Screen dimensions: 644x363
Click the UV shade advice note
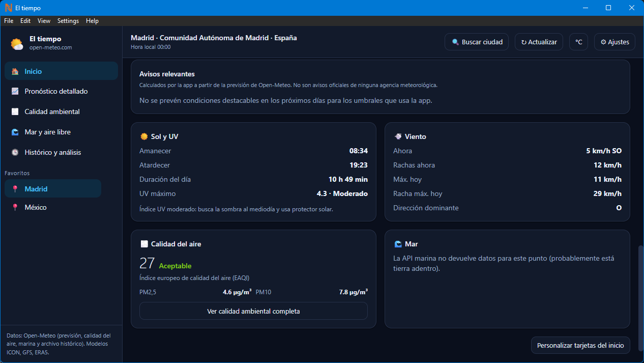[x=236, y=209]
